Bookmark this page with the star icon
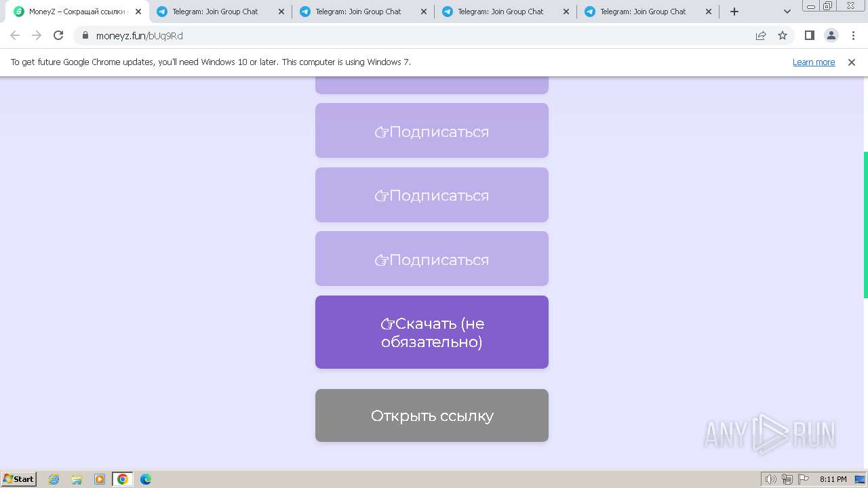Screen dimensions: 868x488 [x=783, y=35]
